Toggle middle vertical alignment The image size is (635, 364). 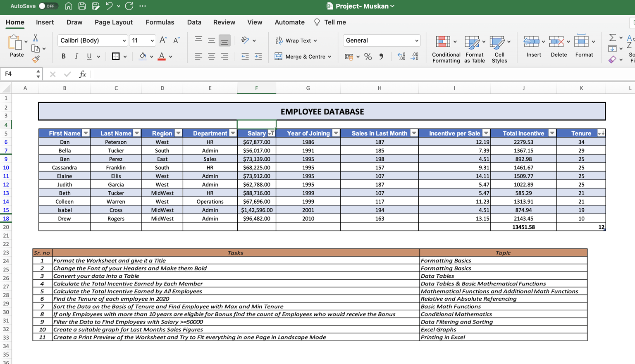[211, 40]
